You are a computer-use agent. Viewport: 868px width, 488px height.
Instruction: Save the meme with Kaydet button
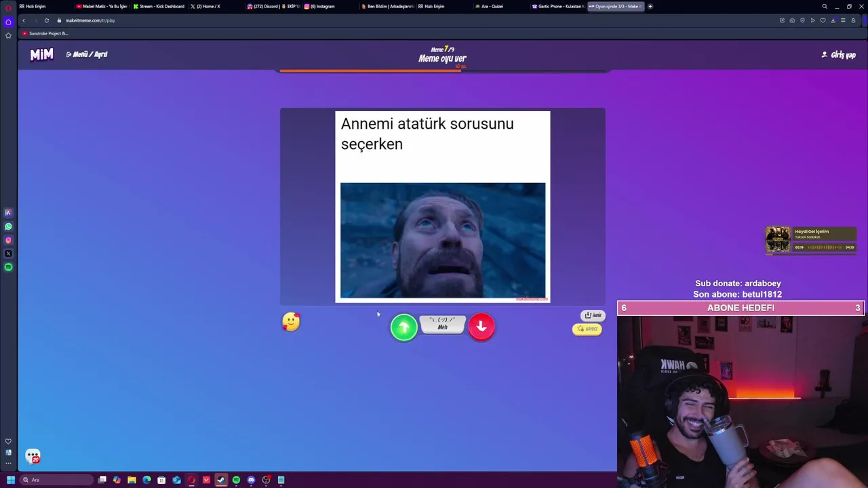click(x=587, y=329)
